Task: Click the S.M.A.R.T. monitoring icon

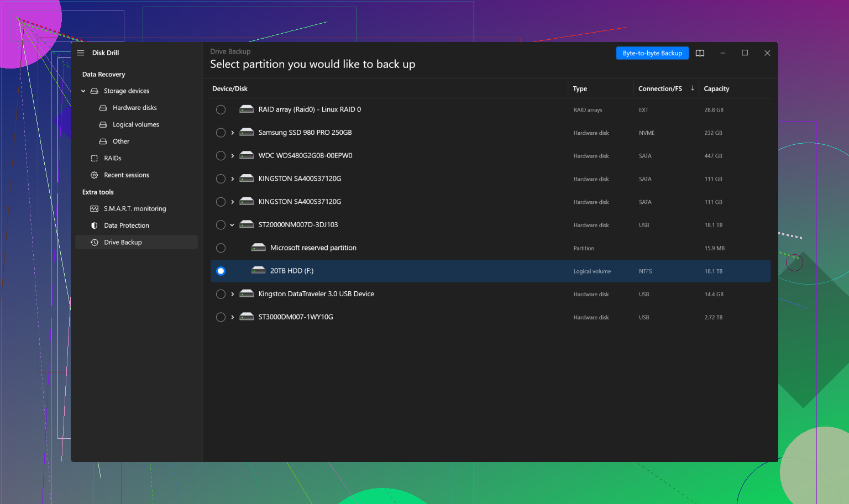Action: [95, 209]
